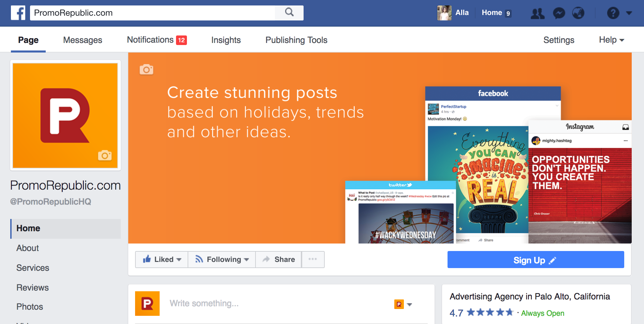Open the Notifications tab

coord(157,40)
